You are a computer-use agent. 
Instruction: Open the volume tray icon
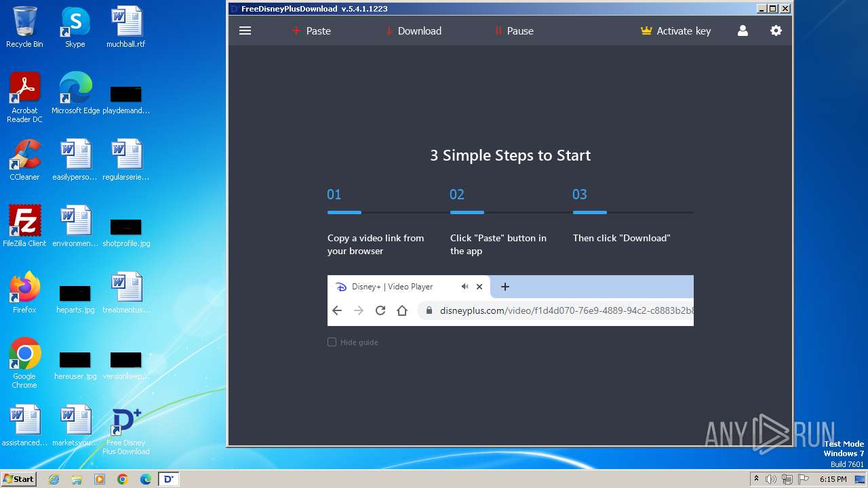point(771,479)
